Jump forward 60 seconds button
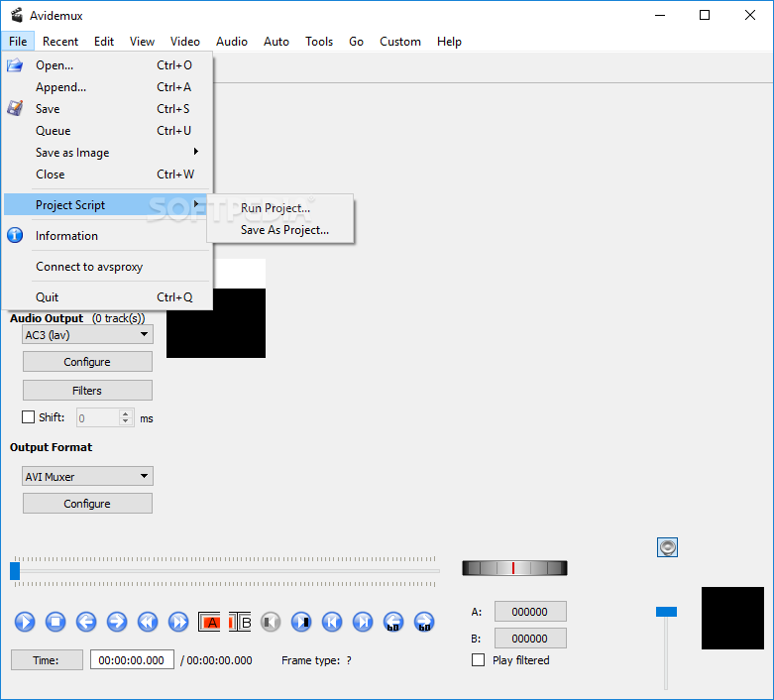Screen dimensions: 774x700 click(x=424, y=622)
